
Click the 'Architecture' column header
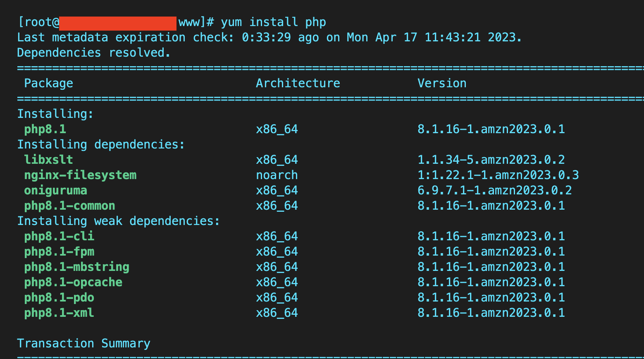click(298, 83)
